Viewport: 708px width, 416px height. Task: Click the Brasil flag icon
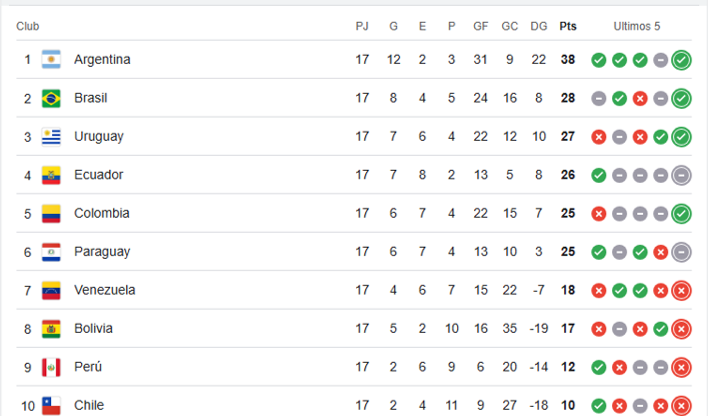point(51,98)
